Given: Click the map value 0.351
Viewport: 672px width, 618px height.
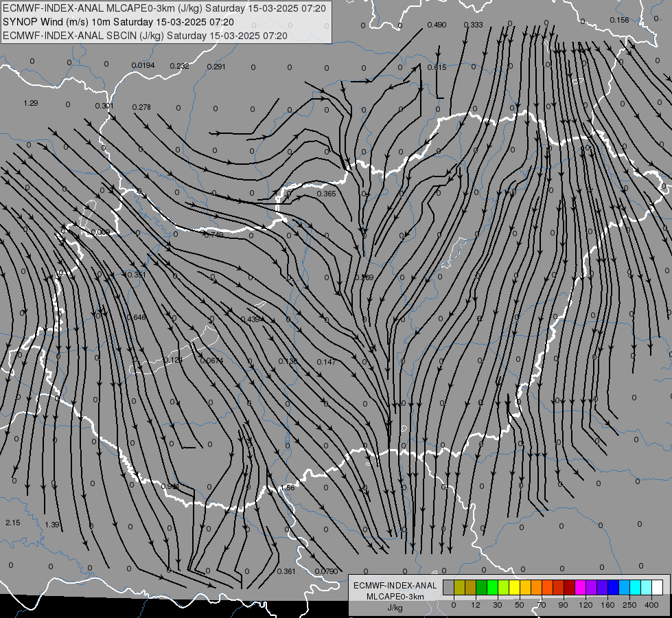Looking at the screenshot, I should click(137, 275).
